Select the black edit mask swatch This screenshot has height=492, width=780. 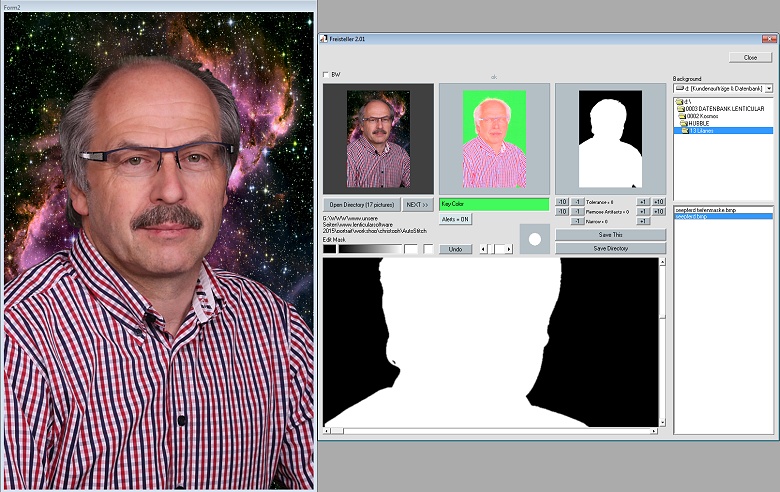tap(329, 249)
